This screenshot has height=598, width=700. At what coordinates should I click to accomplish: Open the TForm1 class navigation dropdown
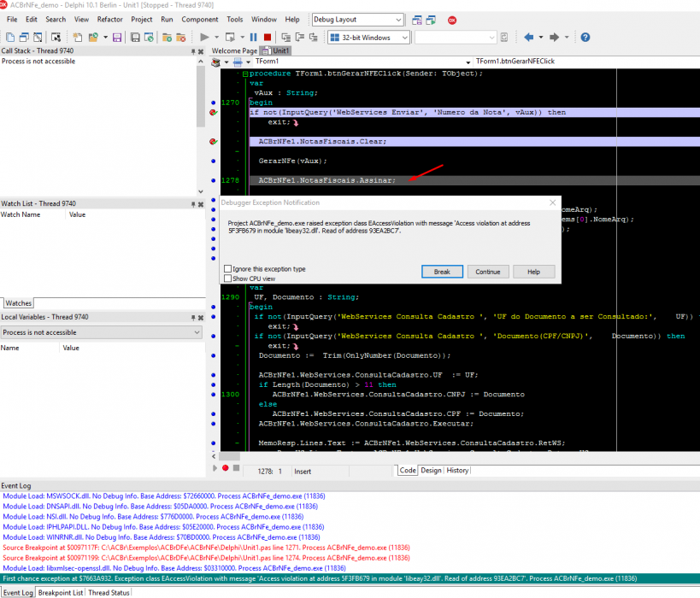click(468, 62)
